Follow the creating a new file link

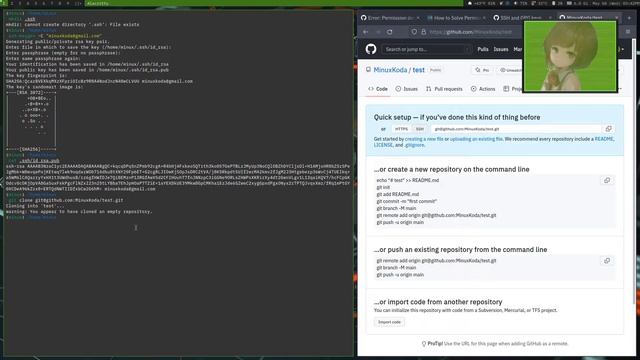[424, 139]
